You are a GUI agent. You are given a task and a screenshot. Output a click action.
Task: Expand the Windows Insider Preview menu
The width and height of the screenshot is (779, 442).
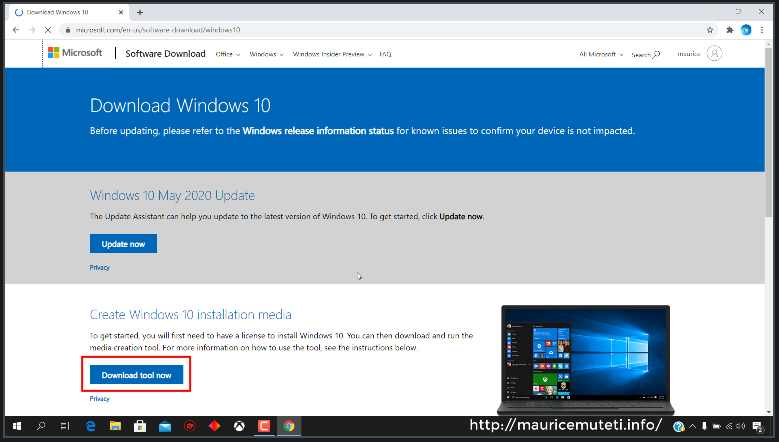[x=332, y=54]
